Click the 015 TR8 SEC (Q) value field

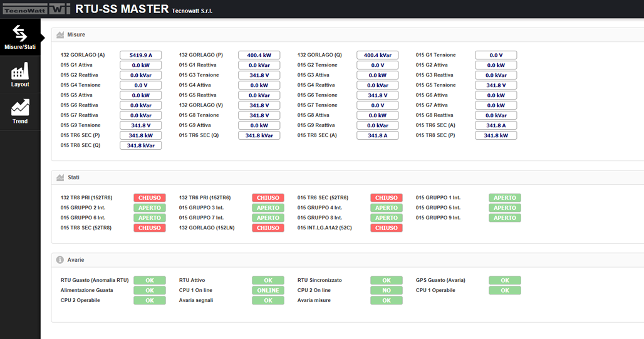141,145
